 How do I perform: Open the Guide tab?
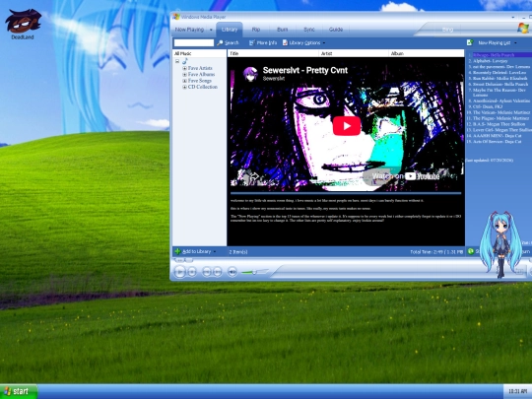pos(336,30)
